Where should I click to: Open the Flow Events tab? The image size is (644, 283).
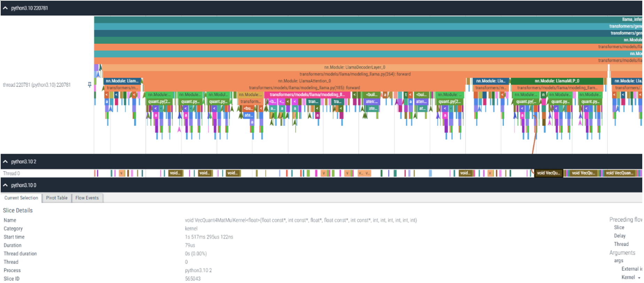pos(87,198)
